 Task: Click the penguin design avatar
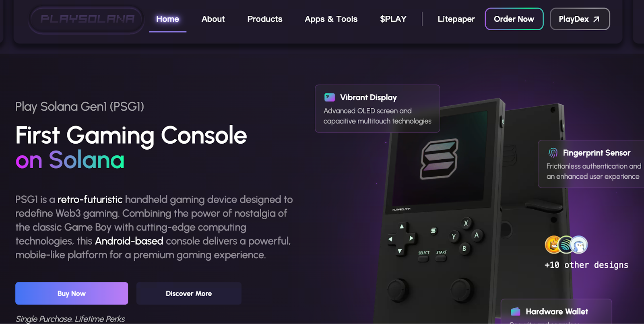(579, 245)
